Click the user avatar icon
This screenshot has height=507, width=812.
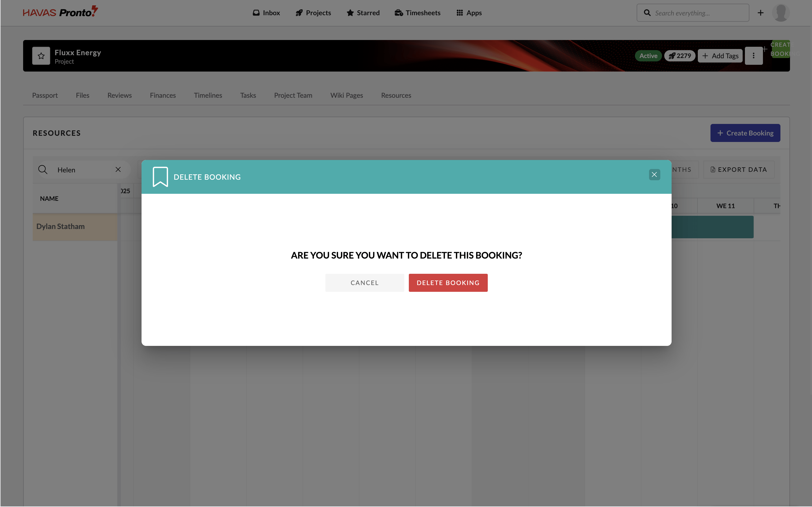(780, 13)
